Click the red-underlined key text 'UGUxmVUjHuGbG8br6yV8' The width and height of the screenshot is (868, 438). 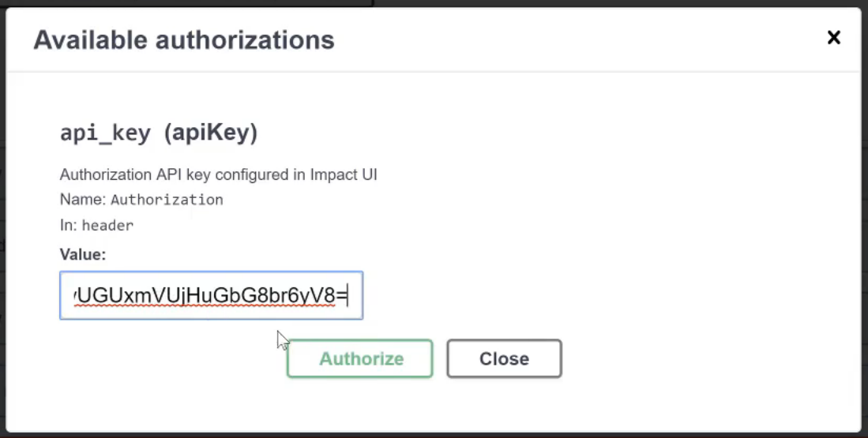[205, 296]
